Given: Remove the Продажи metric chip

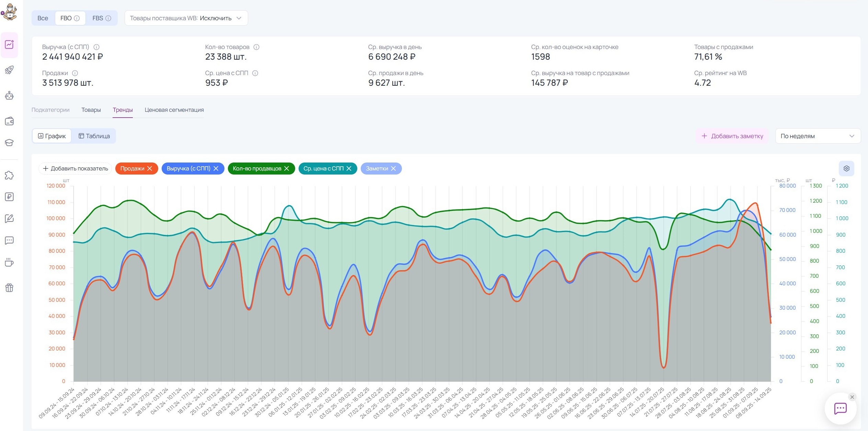Looking at the screenshot, I should [150, 168].
